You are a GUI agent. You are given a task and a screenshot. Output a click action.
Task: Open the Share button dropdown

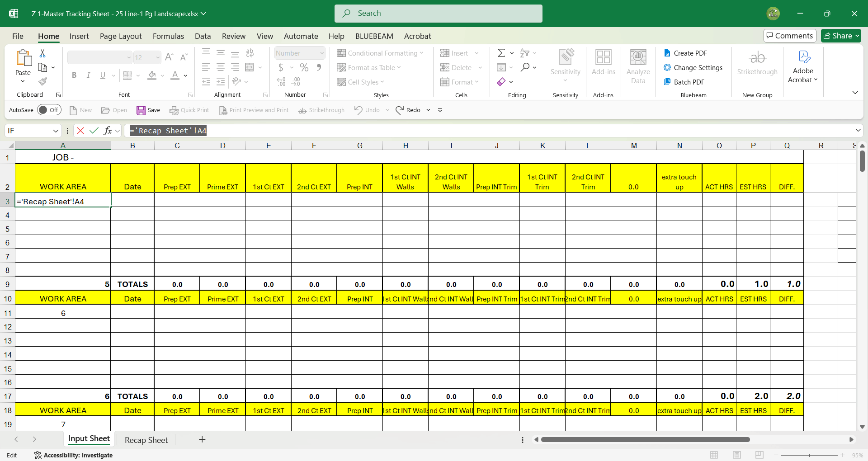point(857,36)
